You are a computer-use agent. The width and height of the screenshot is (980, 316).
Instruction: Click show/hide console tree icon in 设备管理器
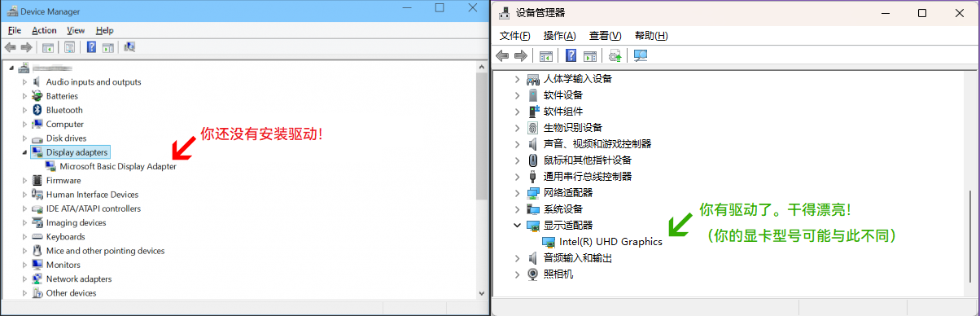point(546,55)
